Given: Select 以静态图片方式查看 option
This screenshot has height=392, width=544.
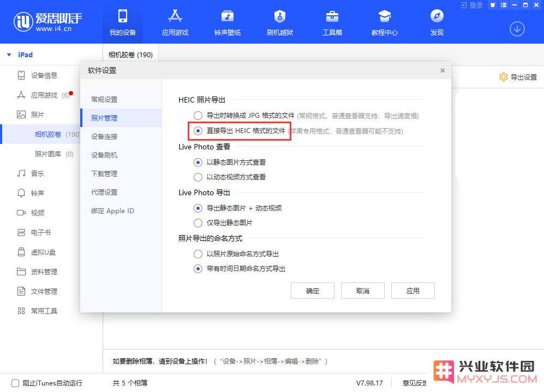Looking at the screenshot, I should point(198,162).
